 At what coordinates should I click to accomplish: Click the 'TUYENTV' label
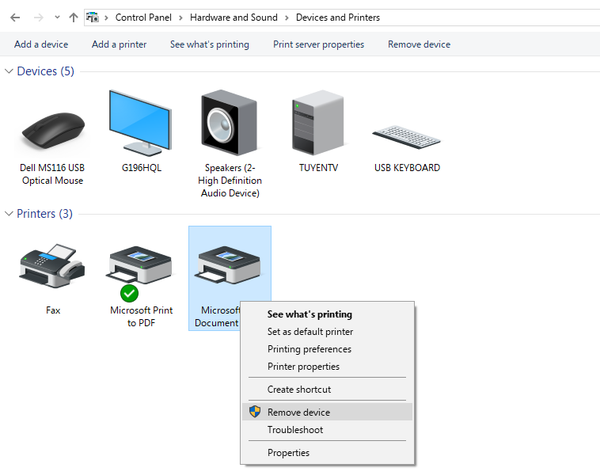(318, 168)
